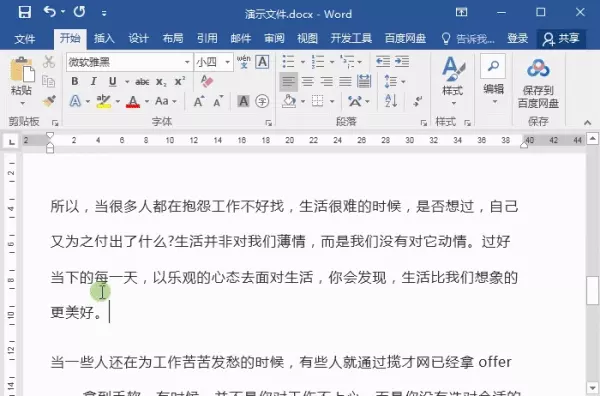600x396 pixels.
Task: Switch to the 插入 ribbon tab
Action: point(104,38)
